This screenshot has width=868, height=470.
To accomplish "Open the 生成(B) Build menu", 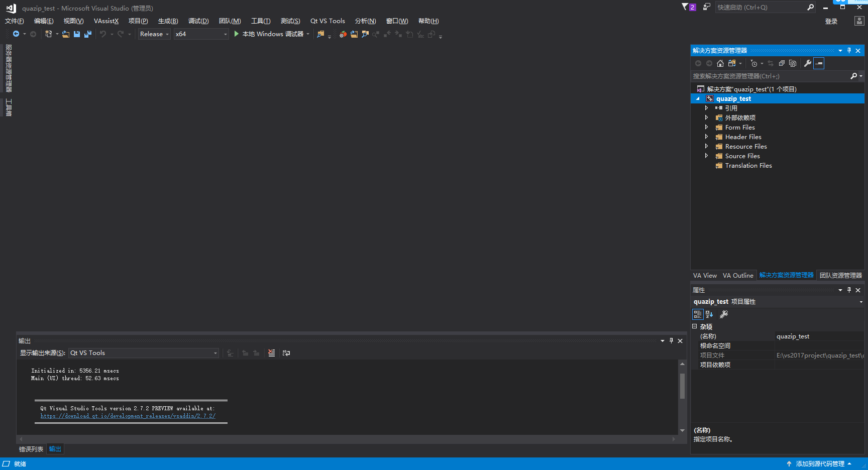I will click(x=168, y=21).
